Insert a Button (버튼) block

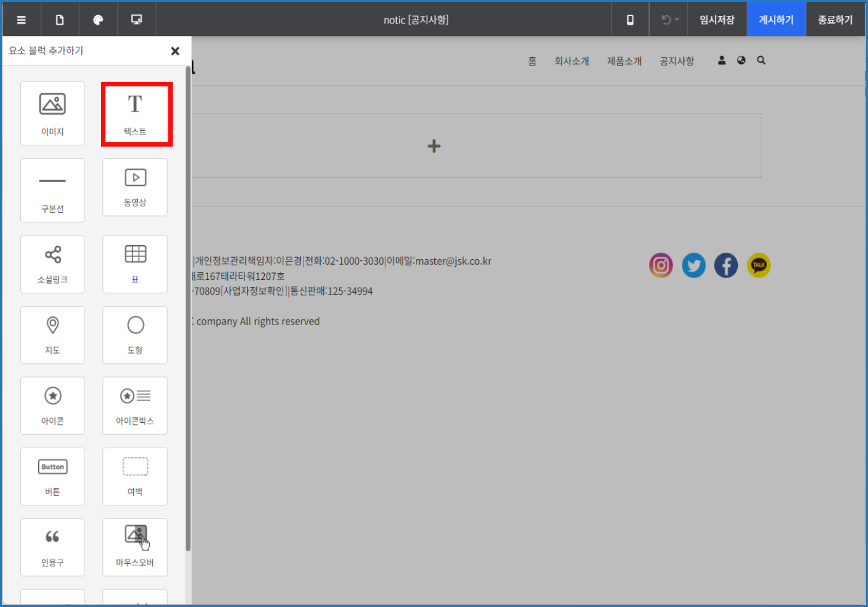pos(52,476)
